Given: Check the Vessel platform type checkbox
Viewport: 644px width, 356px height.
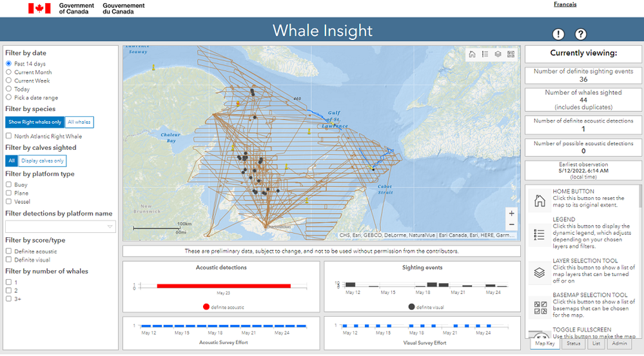Looking at the screenshot, I should (8, 201).
